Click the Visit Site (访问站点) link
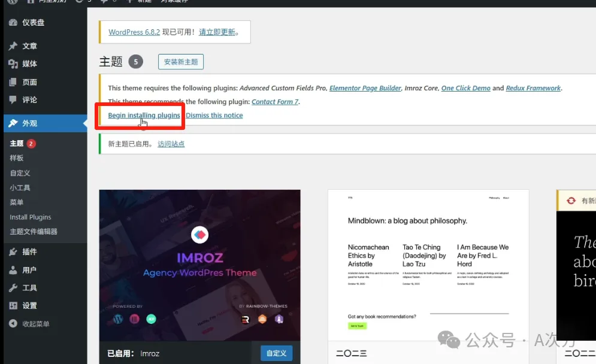 pyautogui.click(x=171, y=144)
